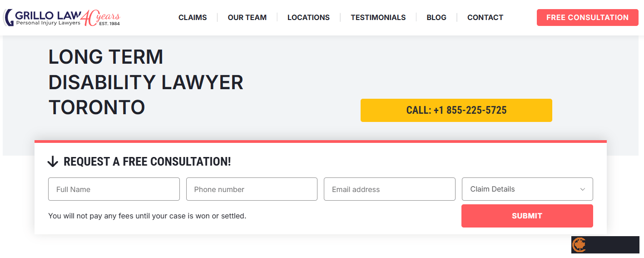Submit the consultation request form
644x258 pixels.
(x=527, y=216)
